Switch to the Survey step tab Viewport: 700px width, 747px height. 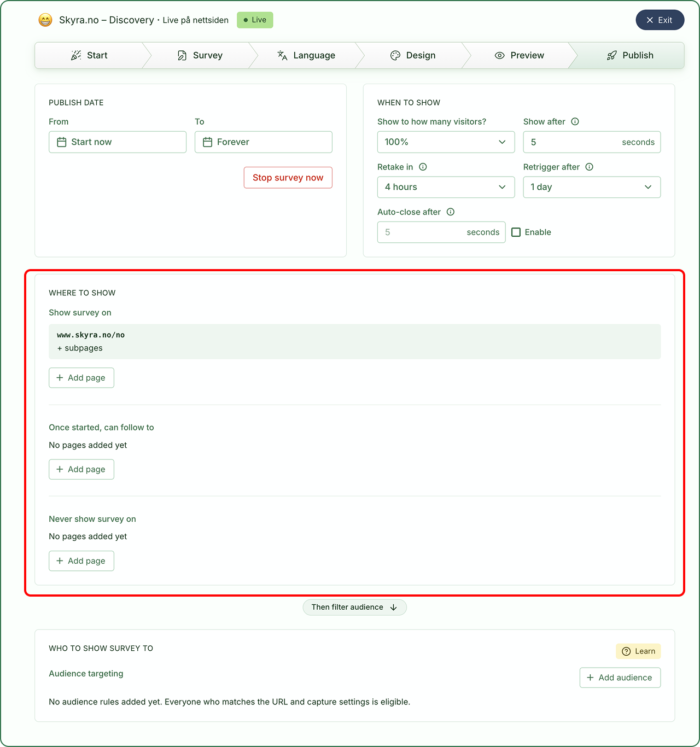pos(200,55)
